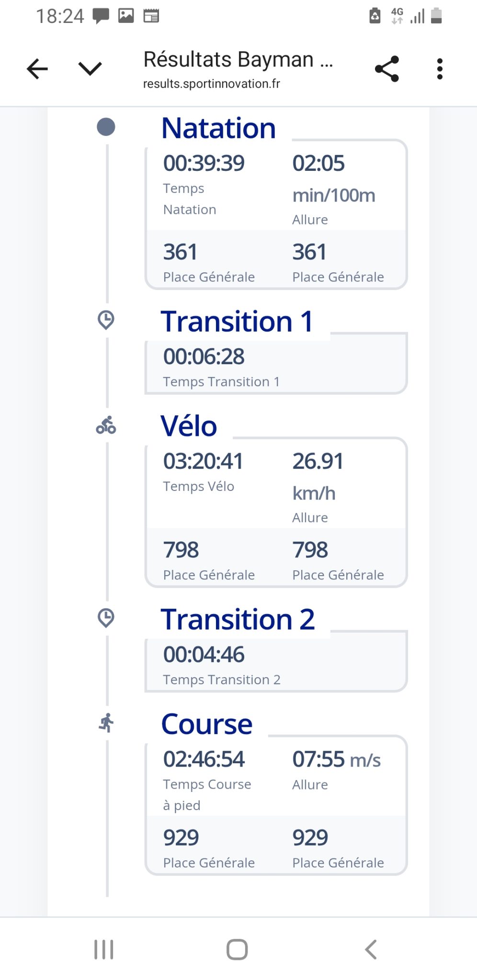
Task: Tap the Vélo cyclist icon
Action: (x=106, y=425)
